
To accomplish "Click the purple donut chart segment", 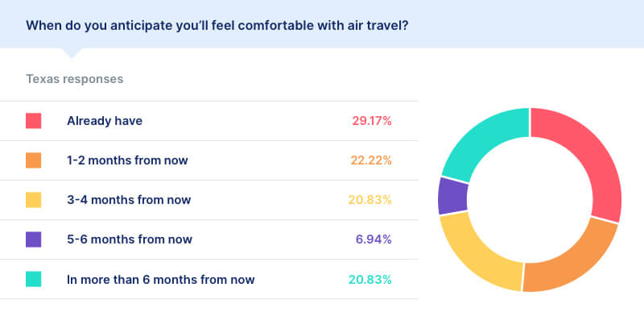I will click(x=453, y=197).
